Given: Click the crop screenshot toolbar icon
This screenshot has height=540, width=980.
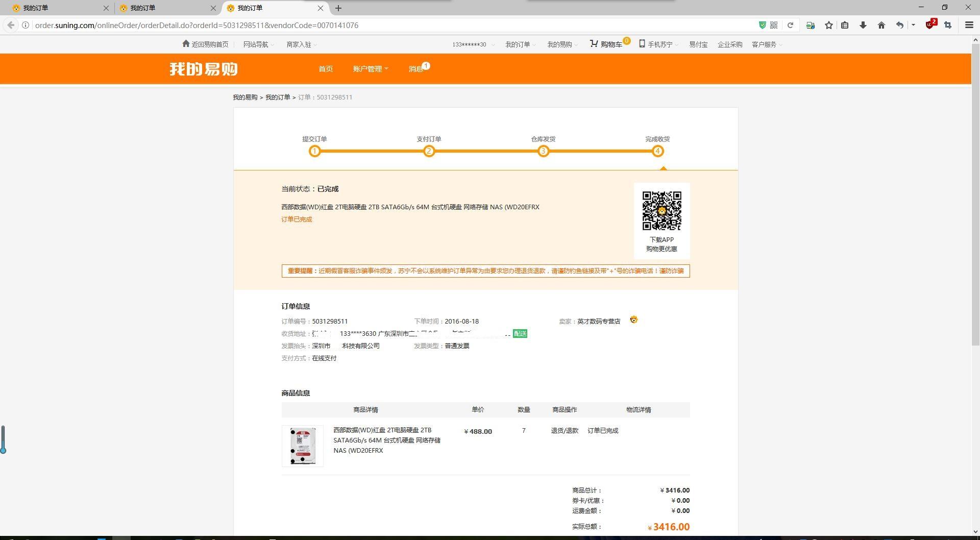Looking at the screenshot, I should coord(948,25).
